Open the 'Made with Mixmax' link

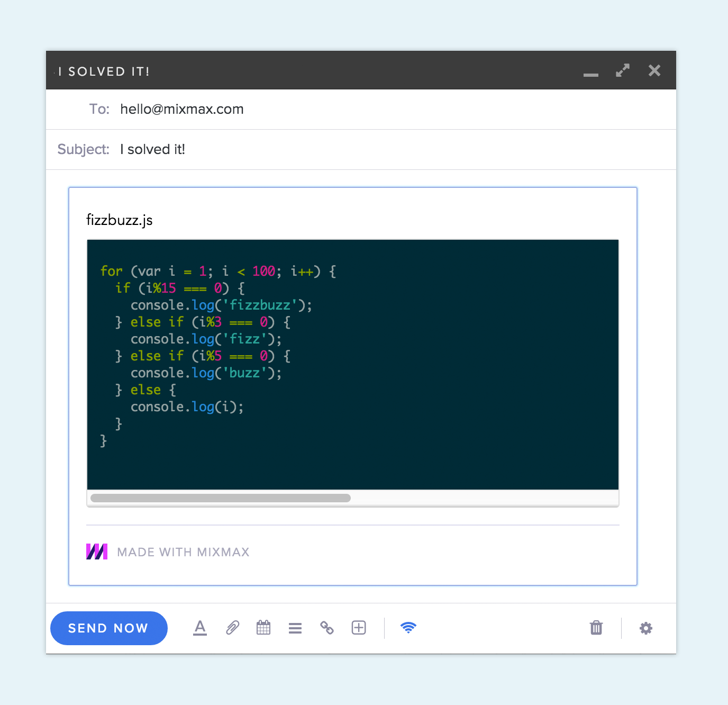coord(183,552)
